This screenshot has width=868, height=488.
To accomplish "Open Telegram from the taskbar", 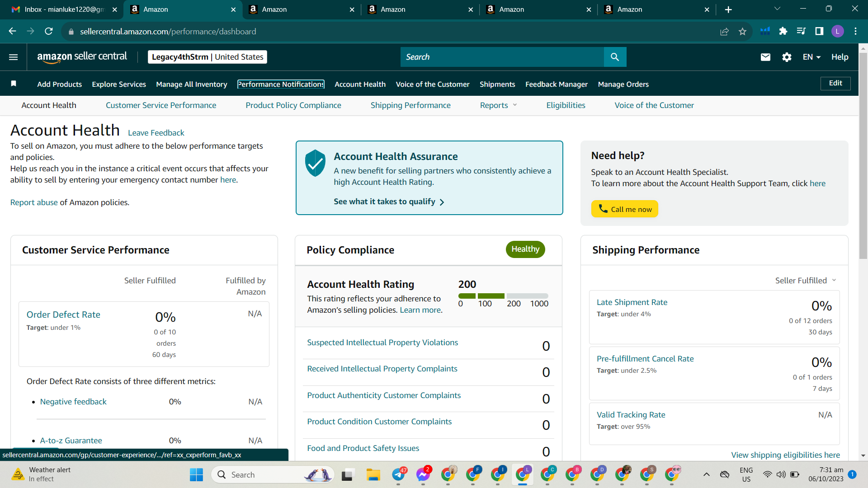I will tap(398, 474).
